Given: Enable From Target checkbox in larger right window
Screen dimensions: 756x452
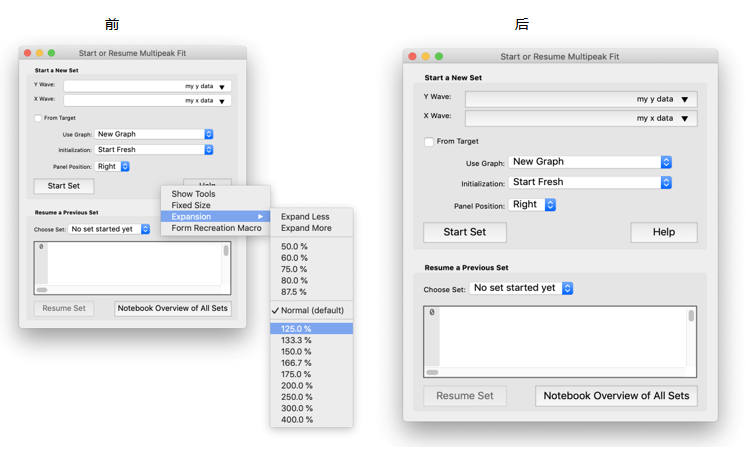Looking at the screenshot, I should click(429, 142).
